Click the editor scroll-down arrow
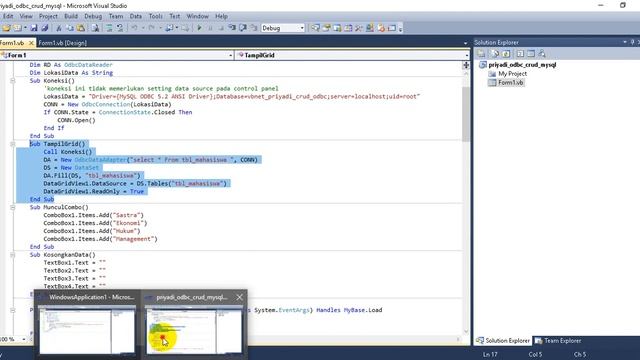The height and width of the screenshot is (360, 640). pyautogui.click(x=466, y=331)
